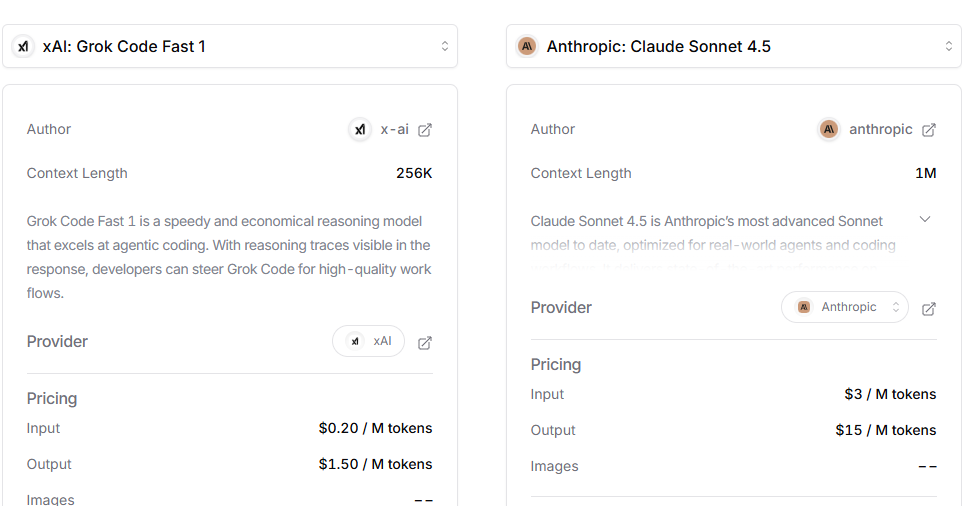Expand the Claude Sonnet 4.5 description
Viewport: 970px width, 506px height.
point(925,220)
